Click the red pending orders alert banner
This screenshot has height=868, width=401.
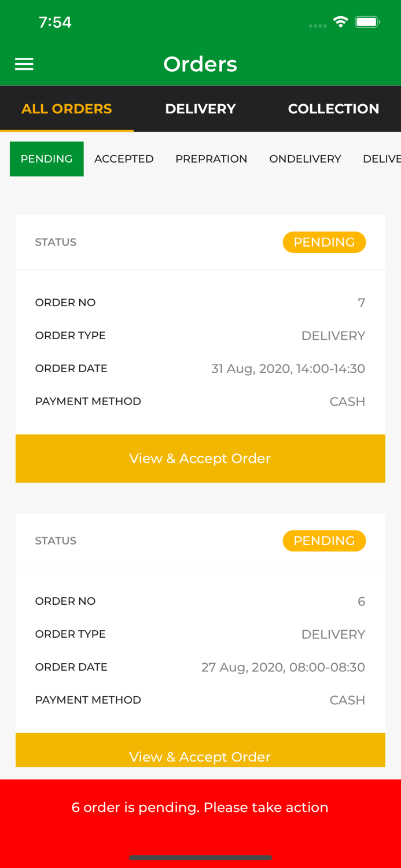pos(200,807)
